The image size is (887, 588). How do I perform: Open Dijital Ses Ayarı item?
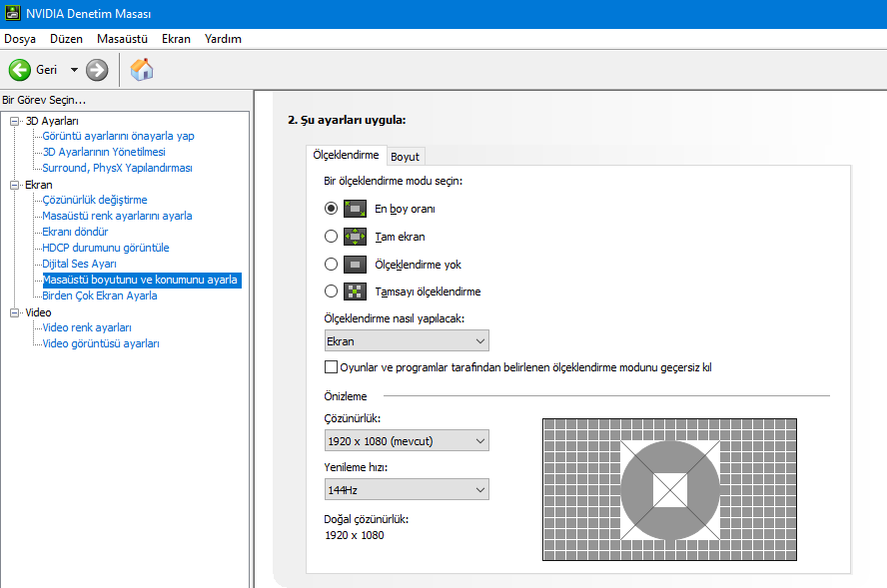tap(79, 264)
